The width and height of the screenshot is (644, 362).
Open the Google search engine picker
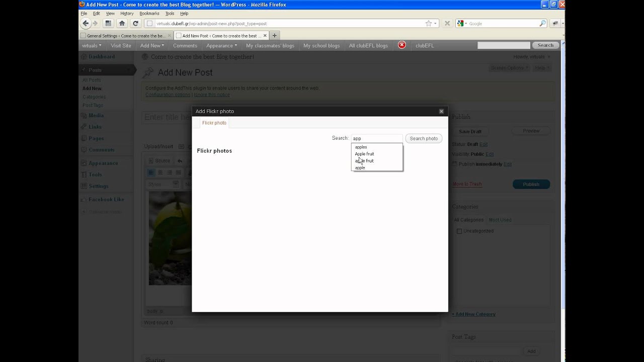click(x=462, y=23)
